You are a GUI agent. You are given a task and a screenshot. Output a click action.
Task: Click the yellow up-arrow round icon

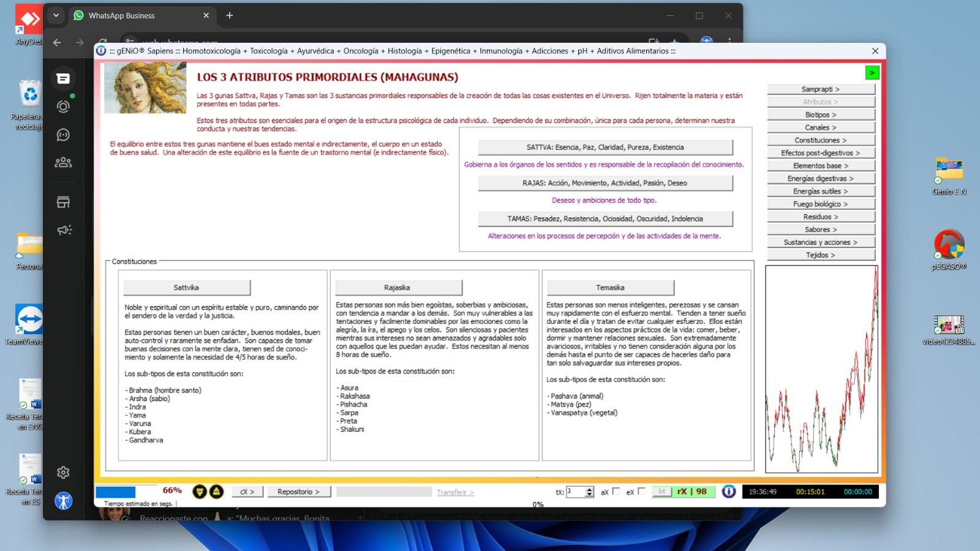tap(217, 492)
